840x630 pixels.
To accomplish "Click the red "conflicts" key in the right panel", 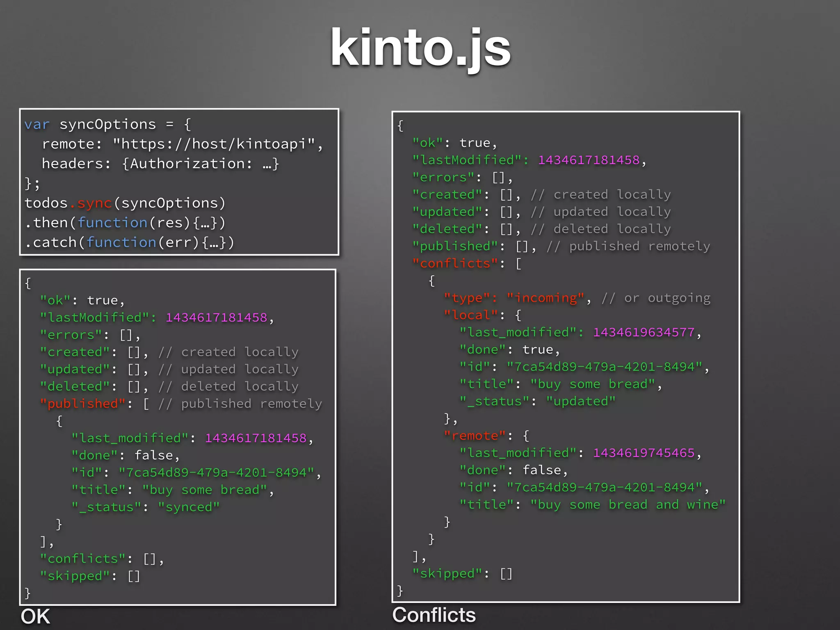I will pos(455,263).
